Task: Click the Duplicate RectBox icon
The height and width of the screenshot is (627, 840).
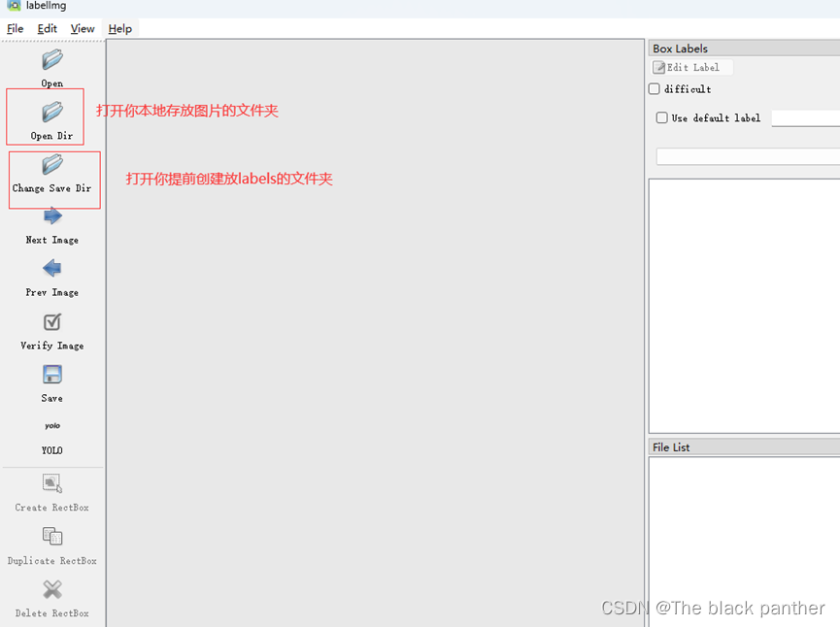Action: [52, 536]
